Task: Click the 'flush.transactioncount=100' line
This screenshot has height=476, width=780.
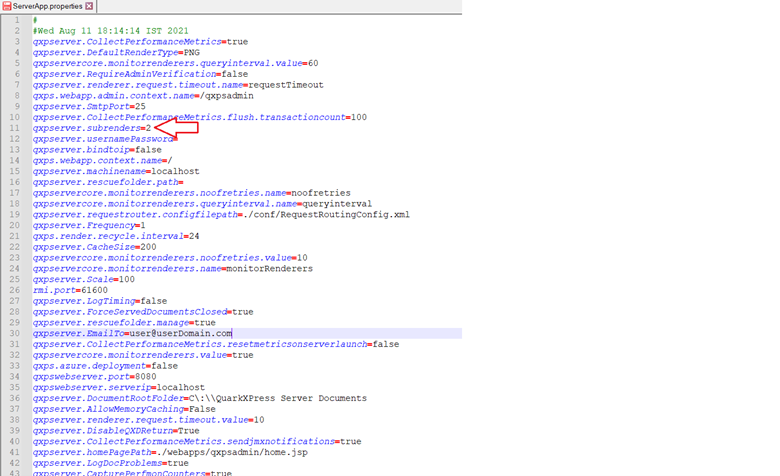Action: pyautogui.click(x=200, y=117)
